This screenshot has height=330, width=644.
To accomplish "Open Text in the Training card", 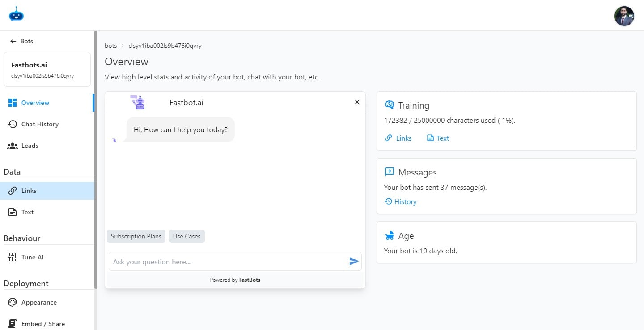I will [438, 138].
